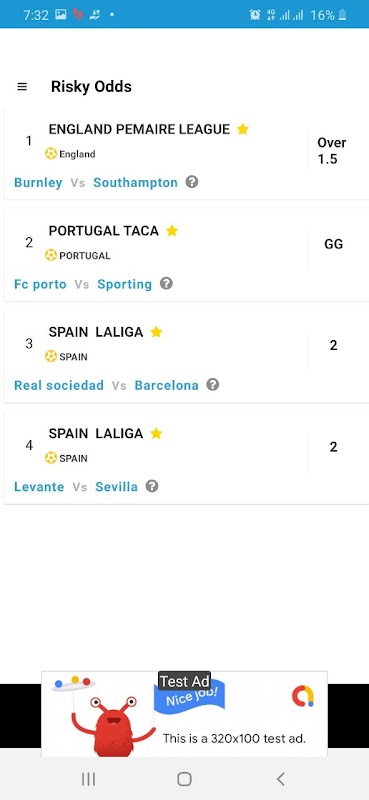Tap the star beside PORTUGAL TACA
Screen dimensions: 369x800
click(172, 231)
